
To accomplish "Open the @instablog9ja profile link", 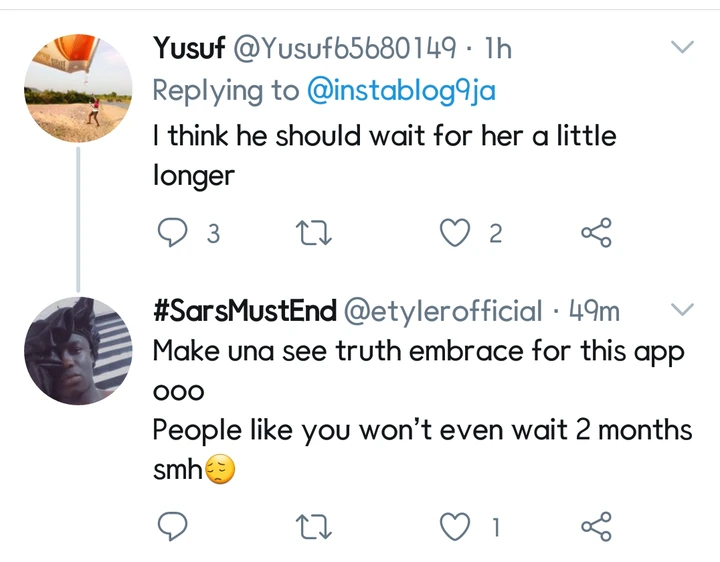I will pyautogui.click(x=401, y=91).
